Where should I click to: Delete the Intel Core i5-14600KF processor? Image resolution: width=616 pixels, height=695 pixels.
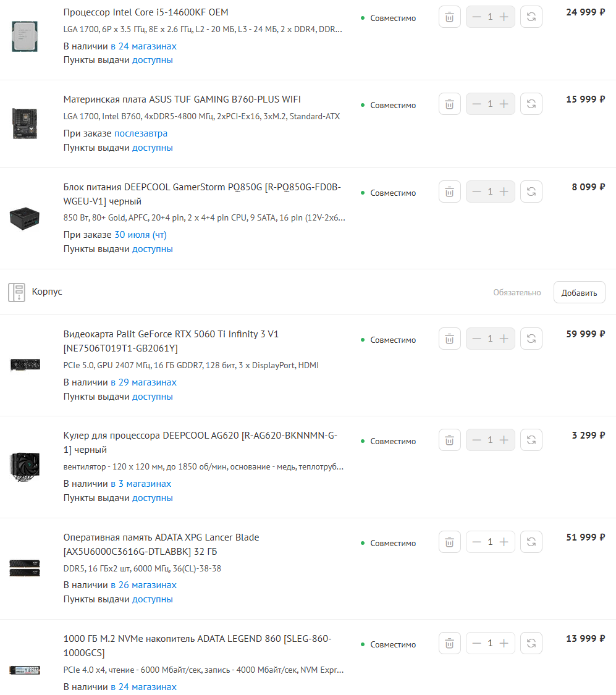tap(449, 17)
